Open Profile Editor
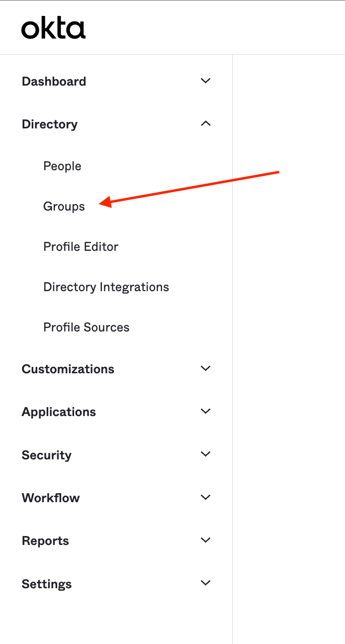345x644 pixels. (x=81, y=247)
